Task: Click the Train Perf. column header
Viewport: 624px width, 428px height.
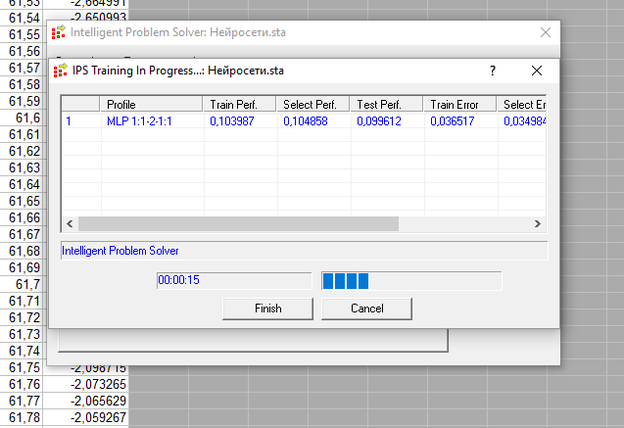Action: pyautogui.click(x=237, y=104)
